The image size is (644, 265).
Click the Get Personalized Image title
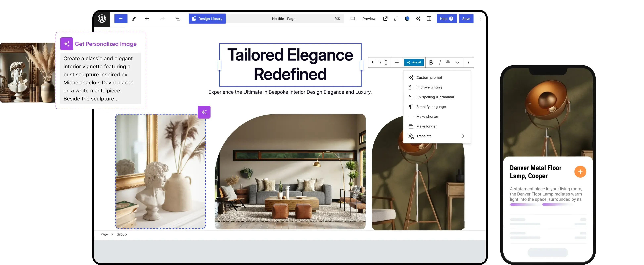click(x=105, y=44)
